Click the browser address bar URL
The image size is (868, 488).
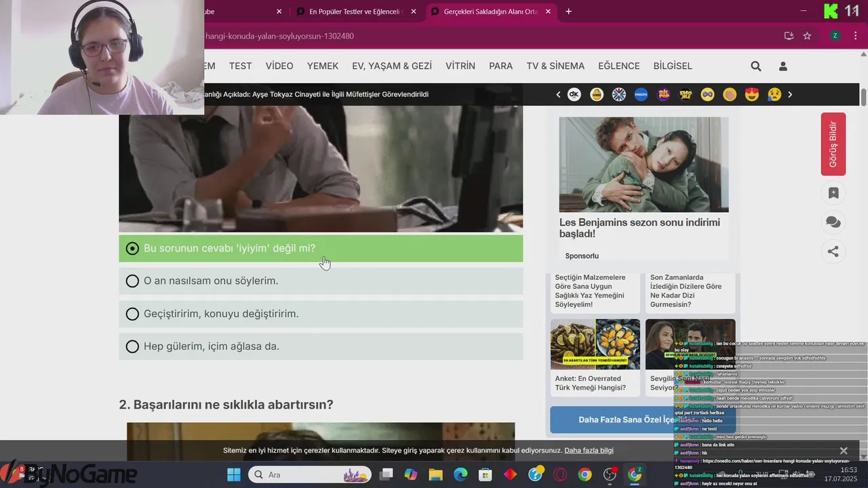(x=279, y=36)
